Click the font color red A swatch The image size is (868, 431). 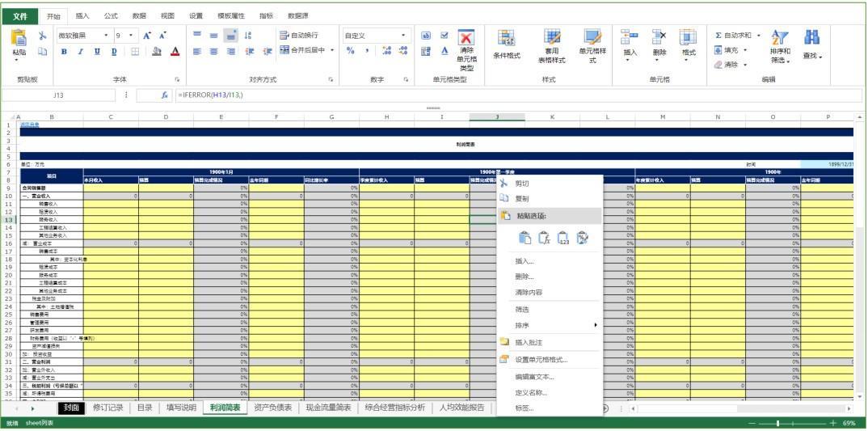tap(175, 52)
